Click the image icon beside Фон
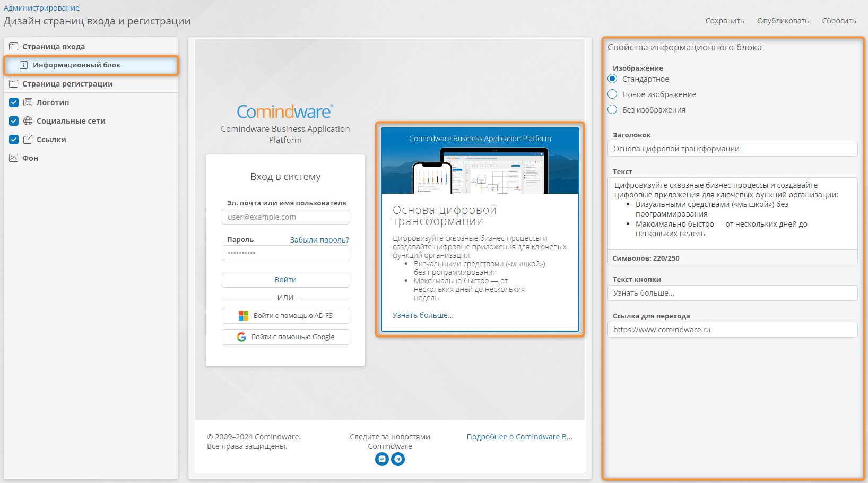Screen dimensions: 868x483 14,158
